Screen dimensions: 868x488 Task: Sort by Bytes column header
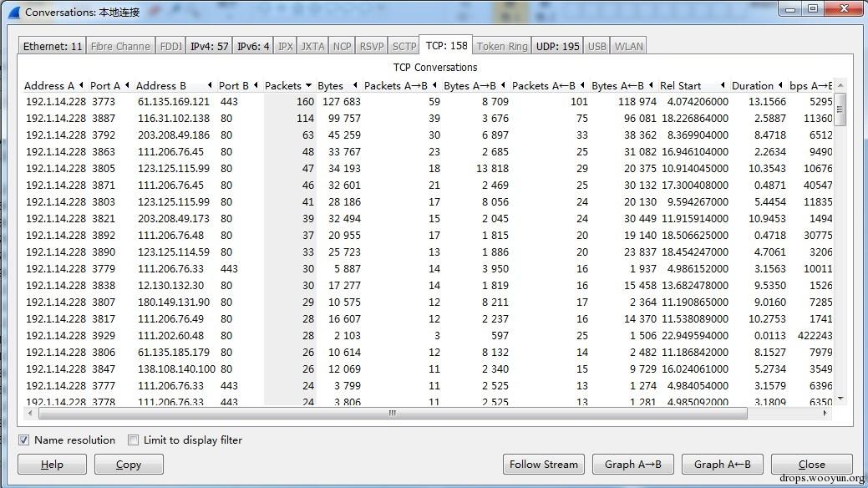pos(331,86)
